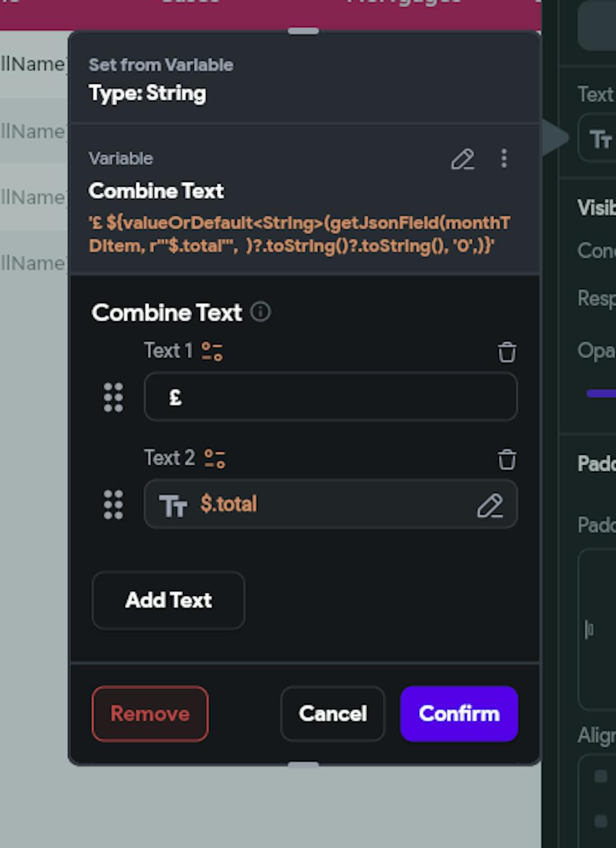Screen dimensions: 616x848
Task: Click the info icon next to Combine Text
Action: (x=261, y=312)
